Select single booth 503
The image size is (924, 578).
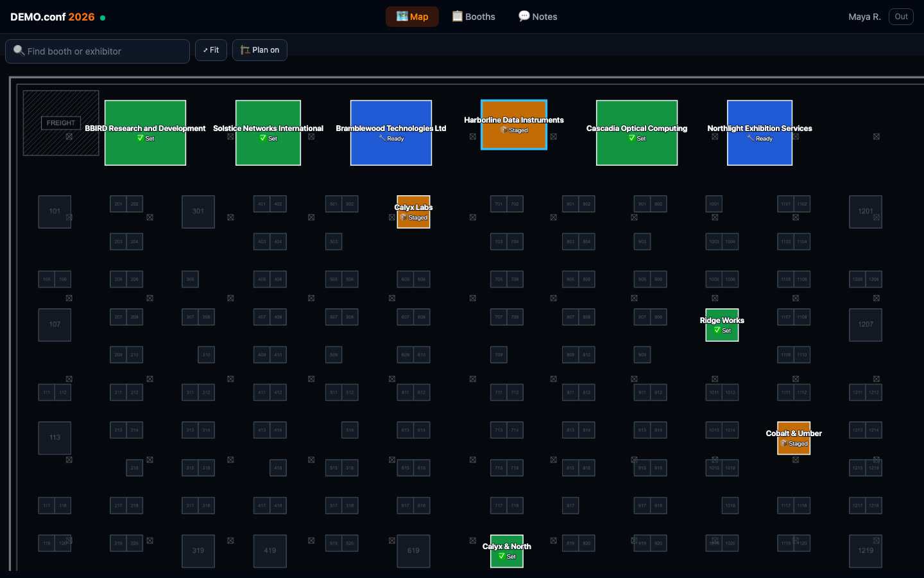(334, 242)
